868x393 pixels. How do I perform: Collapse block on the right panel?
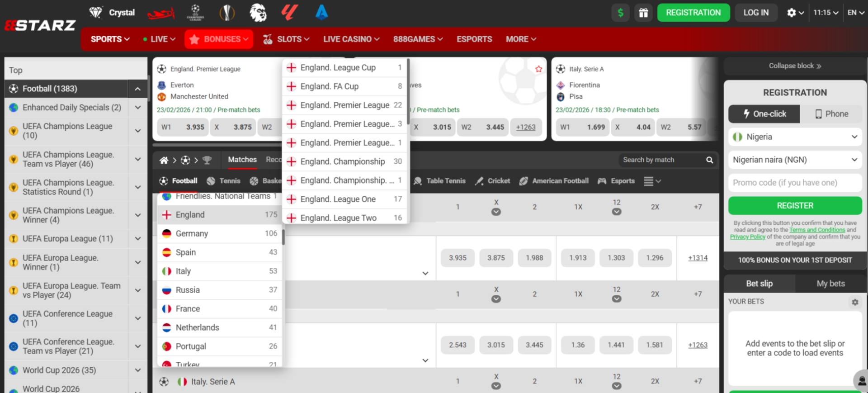tap(795, 66)
